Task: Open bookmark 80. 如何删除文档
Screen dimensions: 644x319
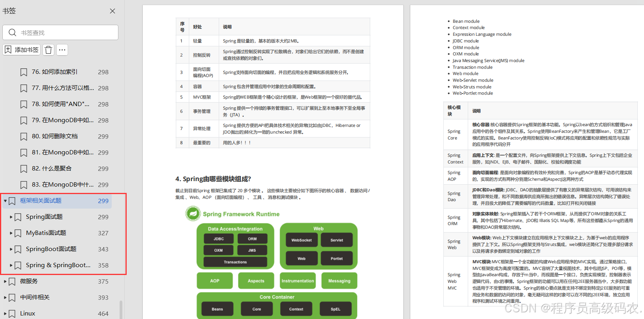Action: pos(55,136)
